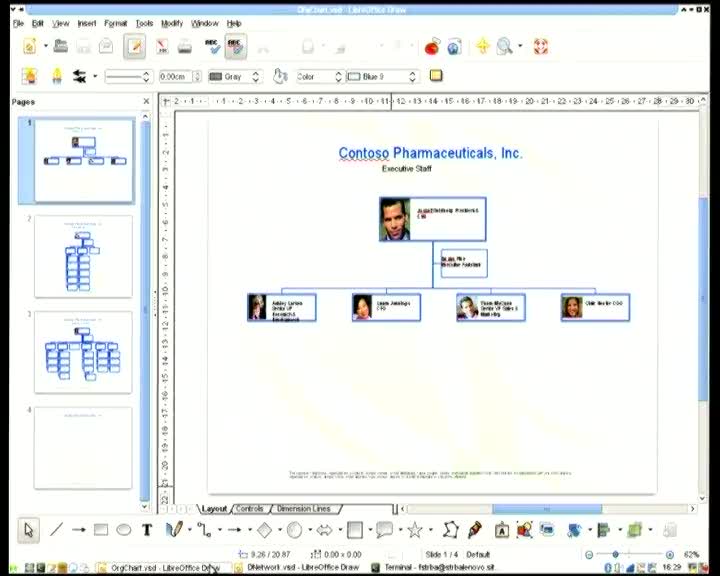Screen dimensions: 720x576
Task: Switch to the Dimension Lines tab
Action: (304, 509)
